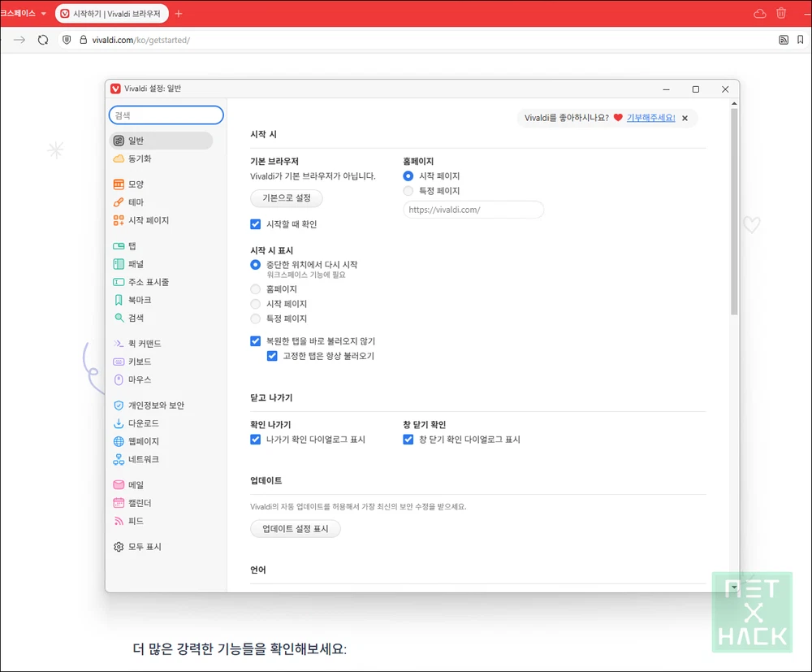The height and width of the screenshot is (672, 812).
Task: Dismiss the Vivaldi donation banner
Action: click(685, 118)
